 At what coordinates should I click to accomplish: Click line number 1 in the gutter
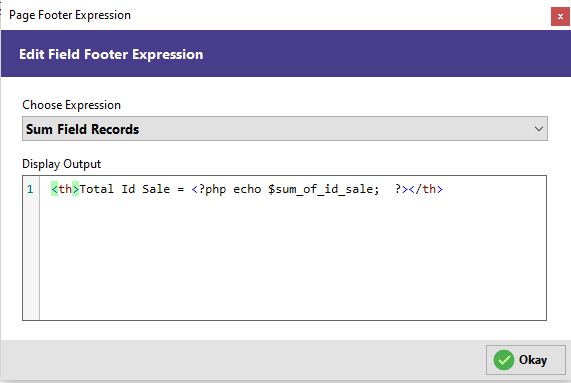tap(30, 189)
